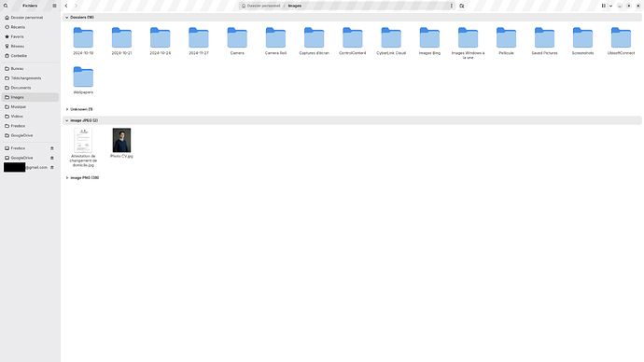Expand the Unknown group
The height and width of the screenshot is (362, 644).
pyautogui.click(x=67, y=109)
